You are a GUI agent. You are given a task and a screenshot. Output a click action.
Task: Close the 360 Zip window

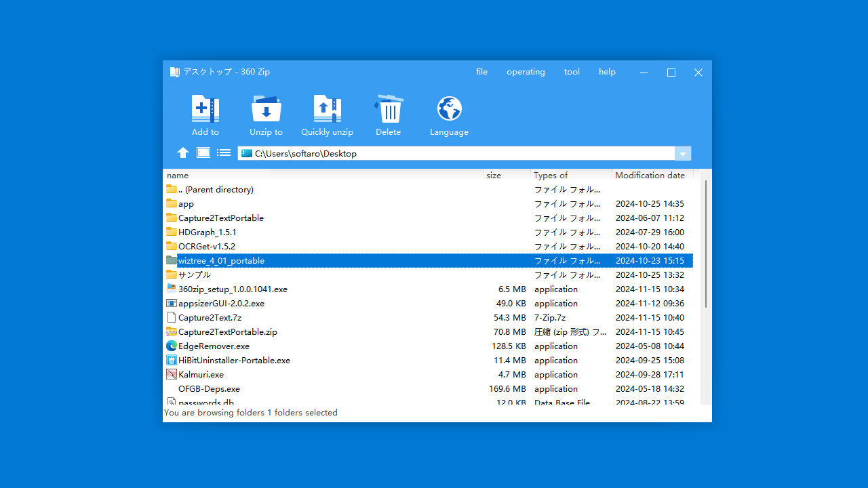698,73
